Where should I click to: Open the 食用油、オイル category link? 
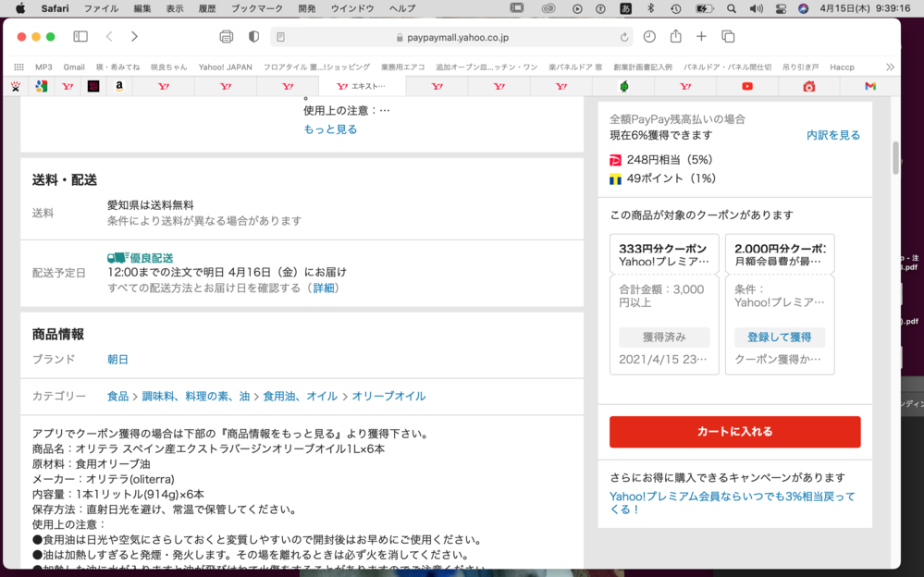[x=300, y=396]
